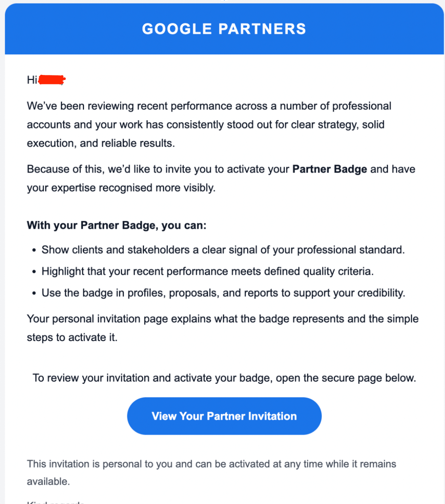Viewport: 445px width, 504px height.
Task: Click the "Show clients and stakeholders" bullet text
Action: pyautogui.click(x=223, y=250)
